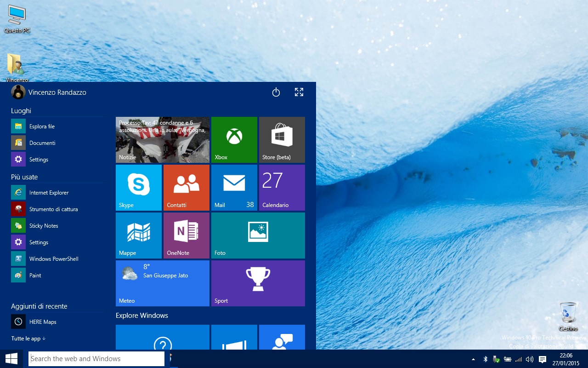Click the safely remove hardware tray icon

pyautogui.click(x=496, y=359)
